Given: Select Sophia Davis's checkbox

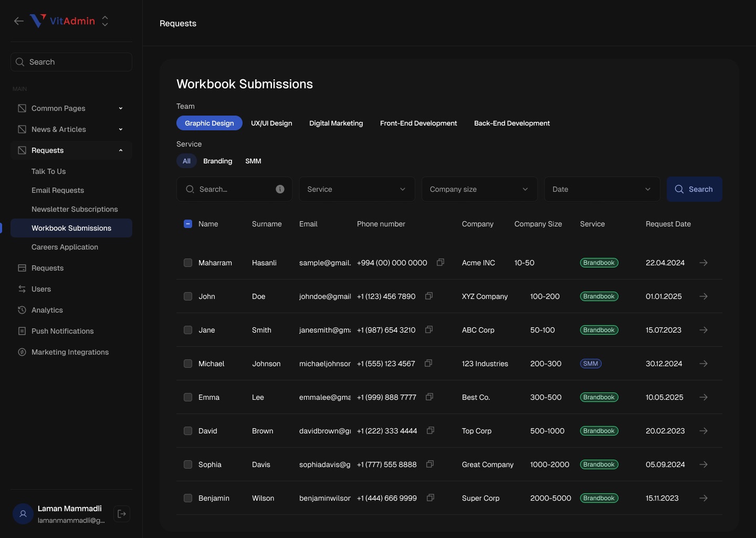Looking at the screenshot, I should 188,464.
